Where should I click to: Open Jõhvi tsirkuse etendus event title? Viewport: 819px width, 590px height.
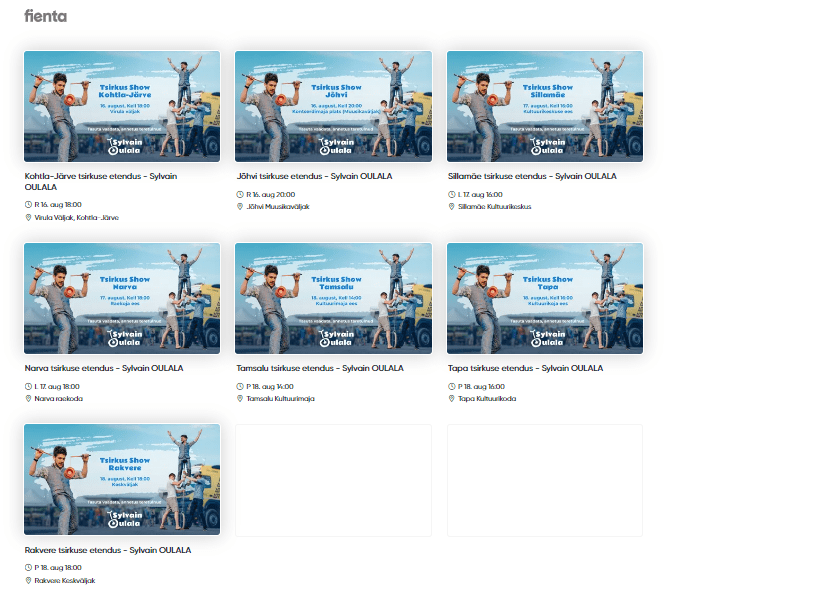click(314, 176)
